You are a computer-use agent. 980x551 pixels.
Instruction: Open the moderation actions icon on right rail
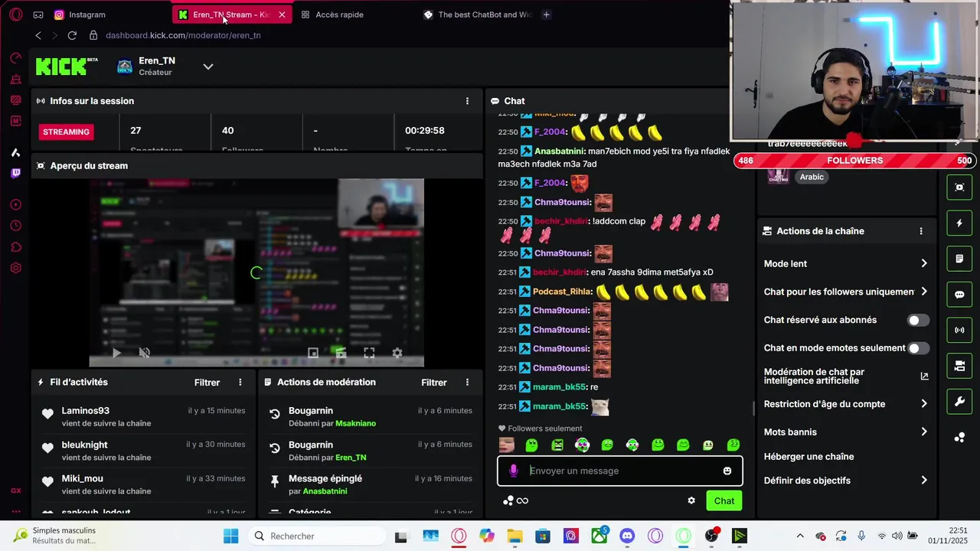coord(959,259)
